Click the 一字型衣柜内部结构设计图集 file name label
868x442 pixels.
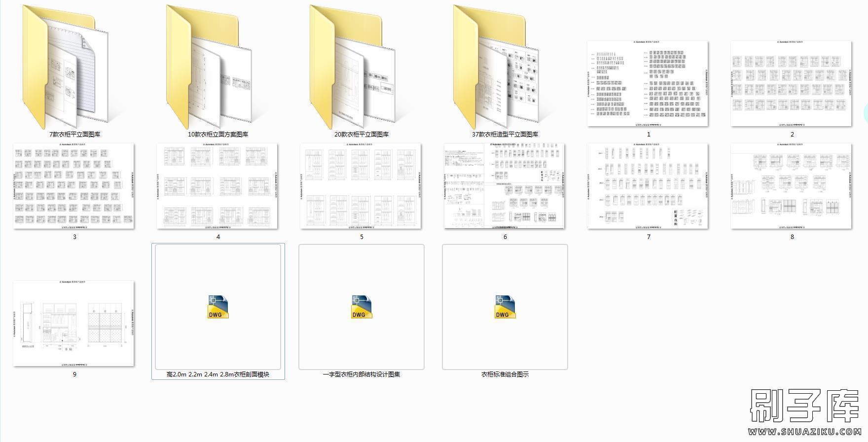pos(362,374)
